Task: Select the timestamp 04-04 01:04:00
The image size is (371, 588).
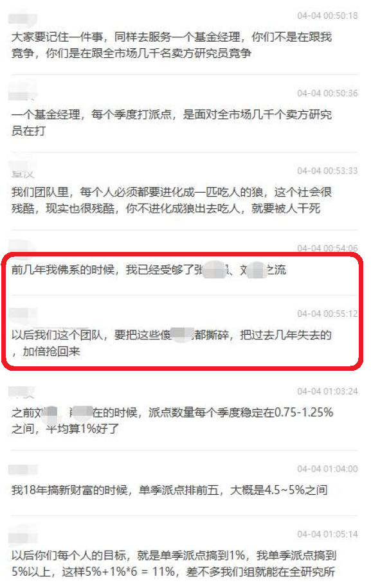Action: [327, 469]
